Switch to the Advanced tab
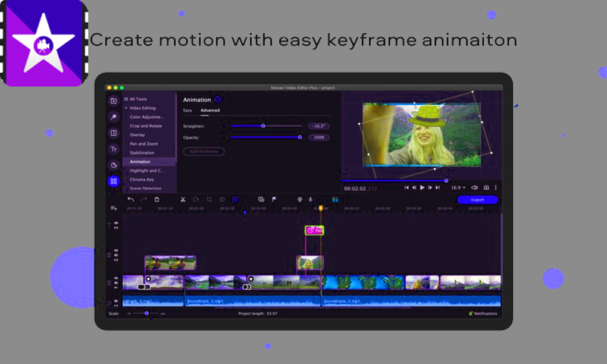607x364 pixels. 210,110
